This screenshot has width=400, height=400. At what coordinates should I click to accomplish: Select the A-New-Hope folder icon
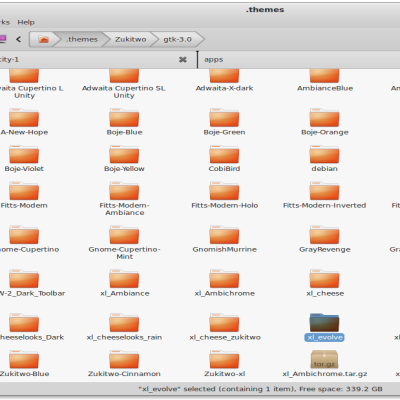pos(24,117)
